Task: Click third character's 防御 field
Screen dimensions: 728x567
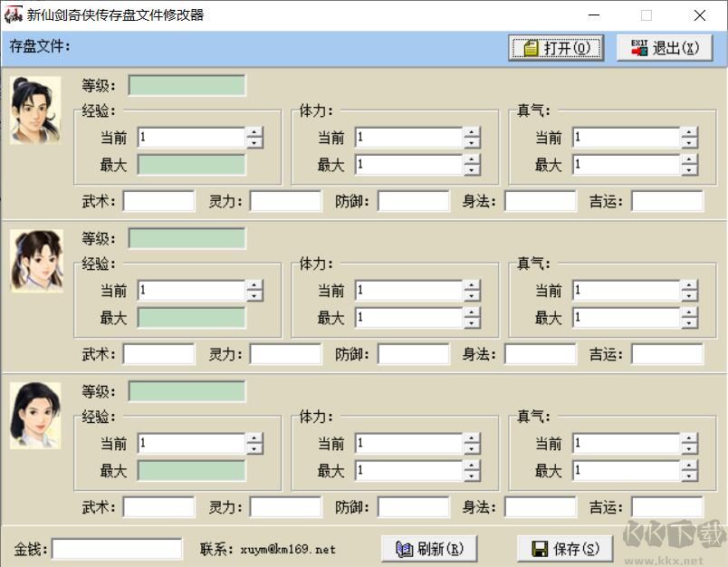Action: 413,506
